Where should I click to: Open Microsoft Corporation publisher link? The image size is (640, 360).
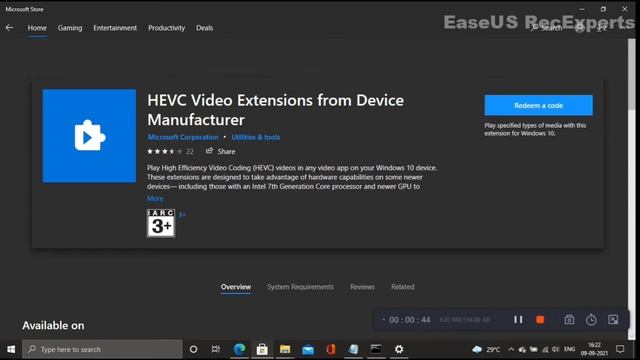tap(183, 137)
